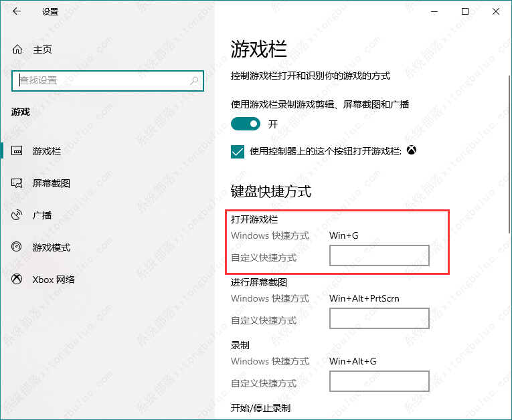
Task: Click custom shortcut field for 录制
Action: click(x=379, y=381)
